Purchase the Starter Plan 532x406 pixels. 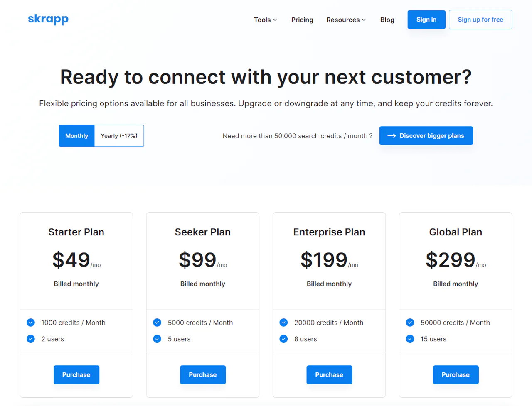pos(76,374)
